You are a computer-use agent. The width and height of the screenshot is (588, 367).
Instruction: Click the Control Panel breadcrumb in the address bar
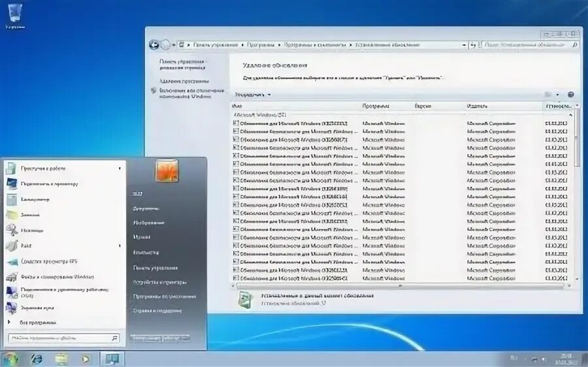(x=216, y=44)
